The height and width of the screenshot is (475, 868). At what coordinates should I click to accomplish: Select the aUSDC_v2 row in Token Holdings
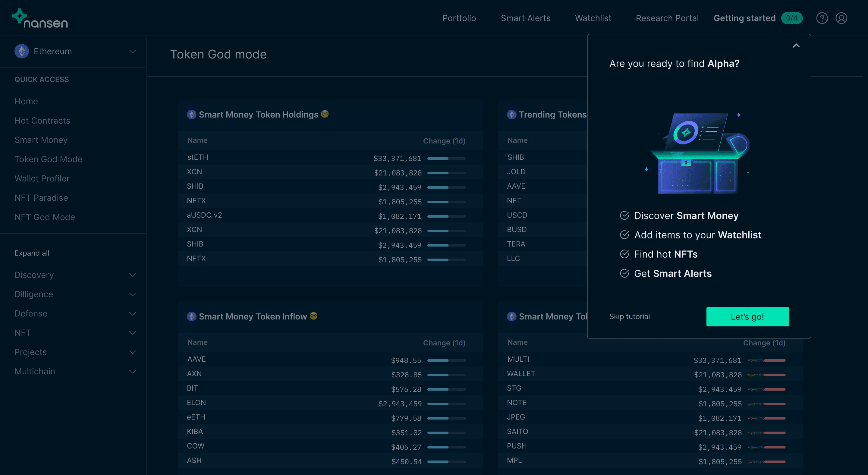tap(331, 215)
